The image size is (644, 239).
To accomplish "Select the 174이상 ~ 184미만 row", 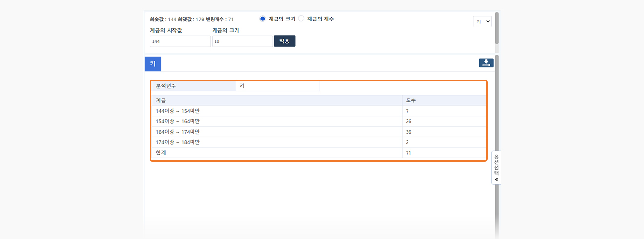I will (178, 142).
